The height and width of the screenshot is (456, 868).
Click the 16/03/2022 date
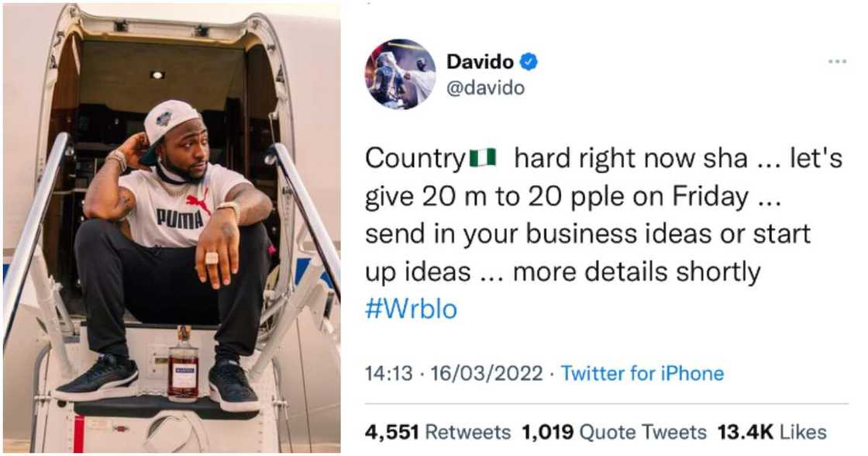(486, 374)
